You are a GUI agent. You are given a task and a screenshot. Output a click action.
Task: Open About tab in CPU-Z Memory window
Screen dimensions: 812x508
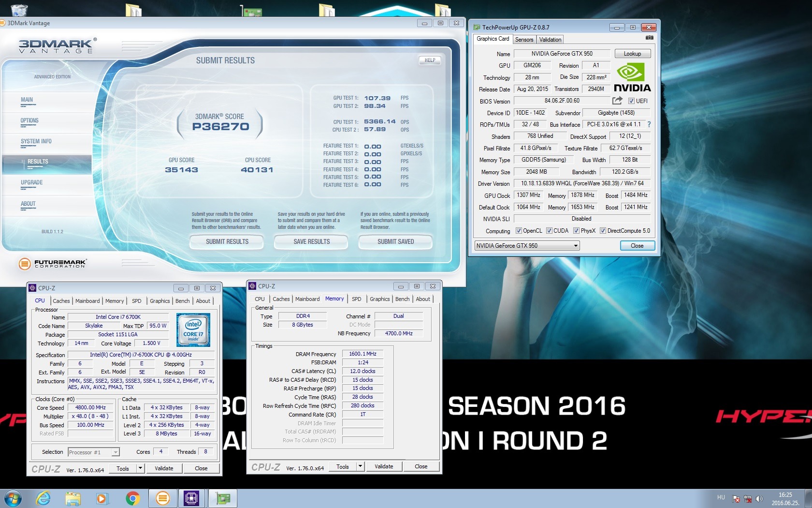click(423, 299)
